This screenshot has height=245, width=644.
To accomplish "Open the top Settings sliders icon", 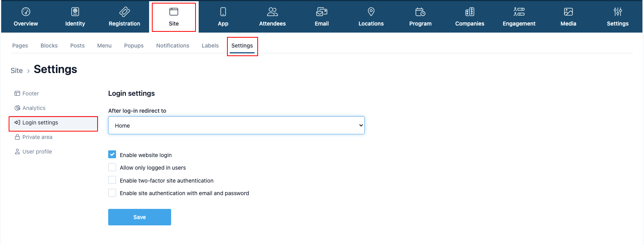I will [618, 12].
